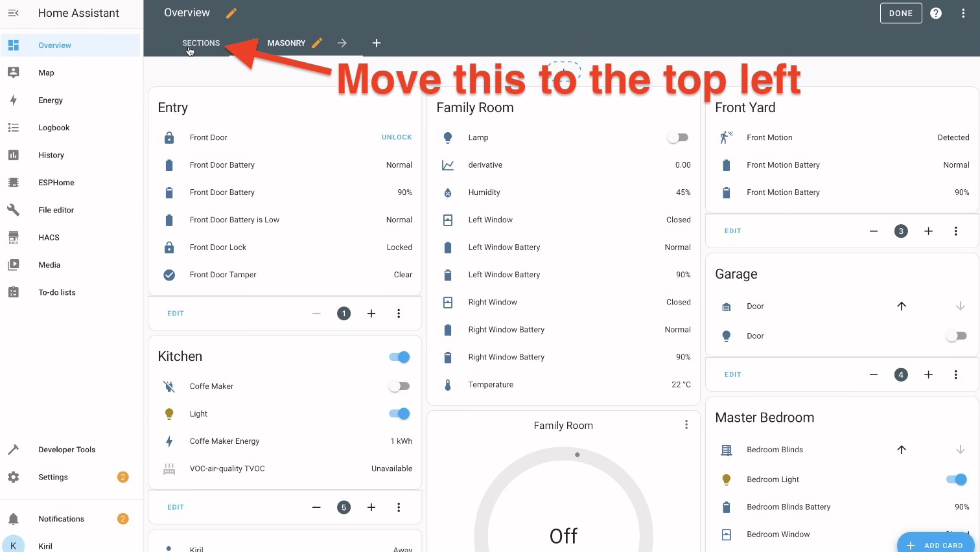The image size is (980, 552).
Task: Open the help question mark icon
Action: point(936,13)
